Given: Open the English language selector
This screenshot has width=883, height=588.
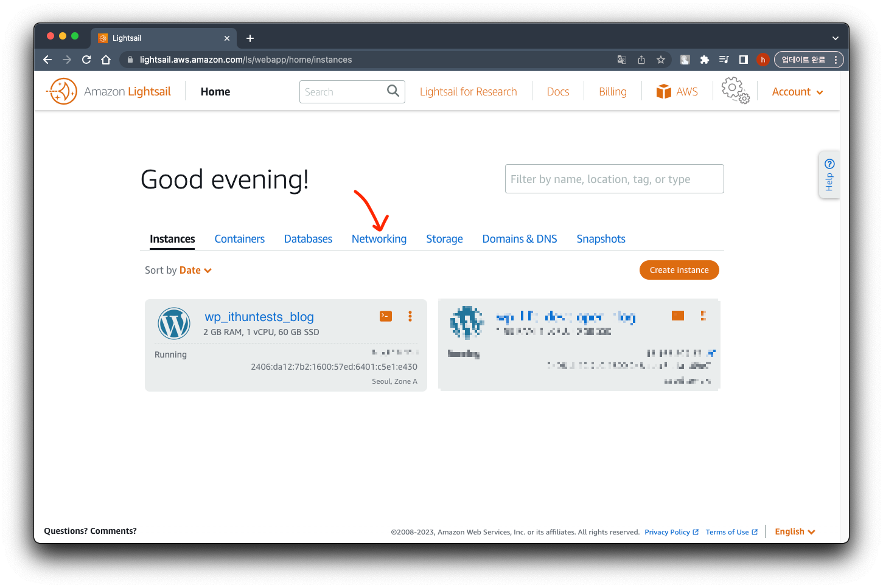Looking at the screenshot, I should [795, 531].
